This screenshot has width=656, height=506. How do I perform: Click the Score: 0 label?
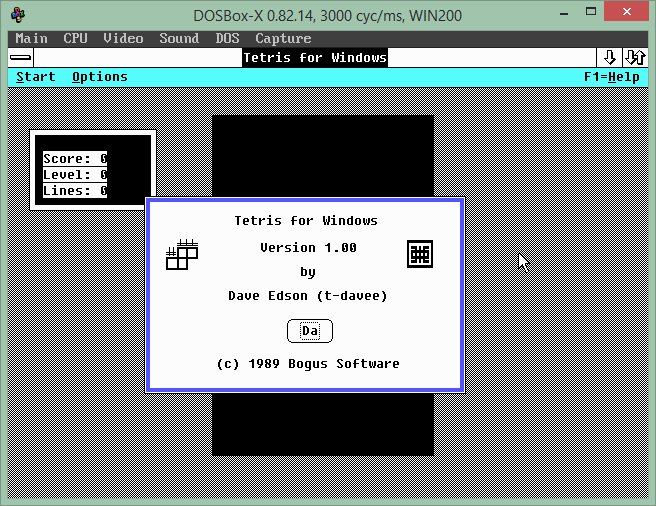pos(75,159)
